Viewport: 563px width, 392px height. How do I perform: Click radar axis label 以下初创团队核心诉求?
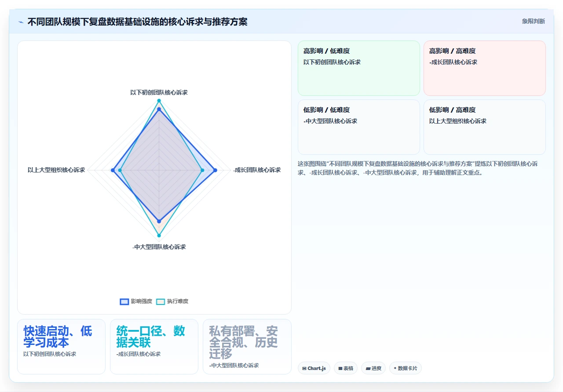click(159, 92)
